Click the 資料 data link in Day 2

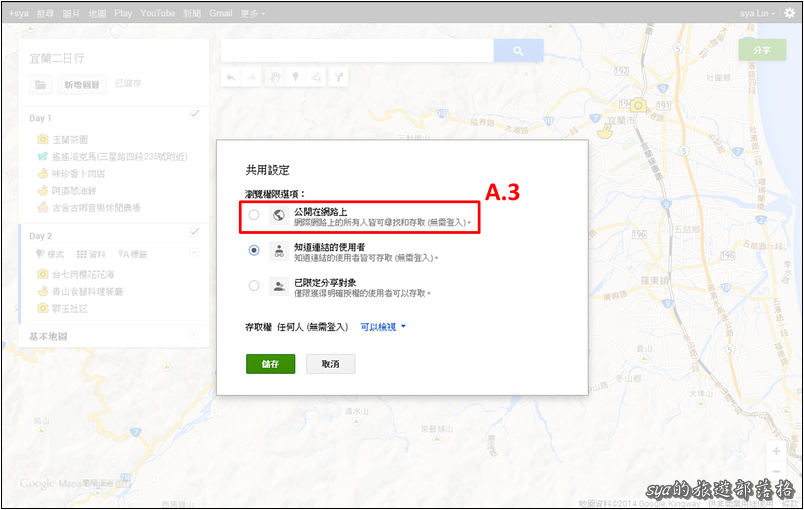coord(91,254)
